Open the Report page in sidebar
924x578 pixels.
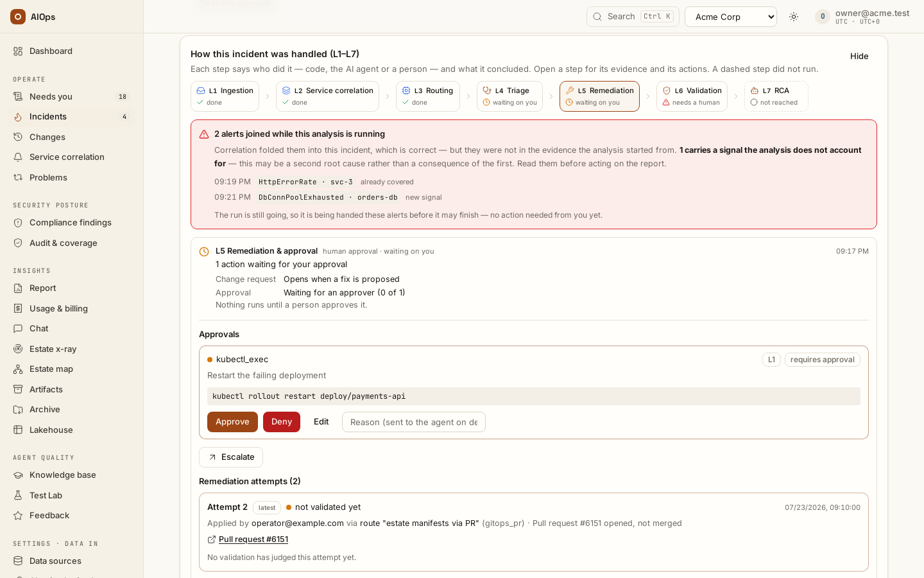point(72,288)
